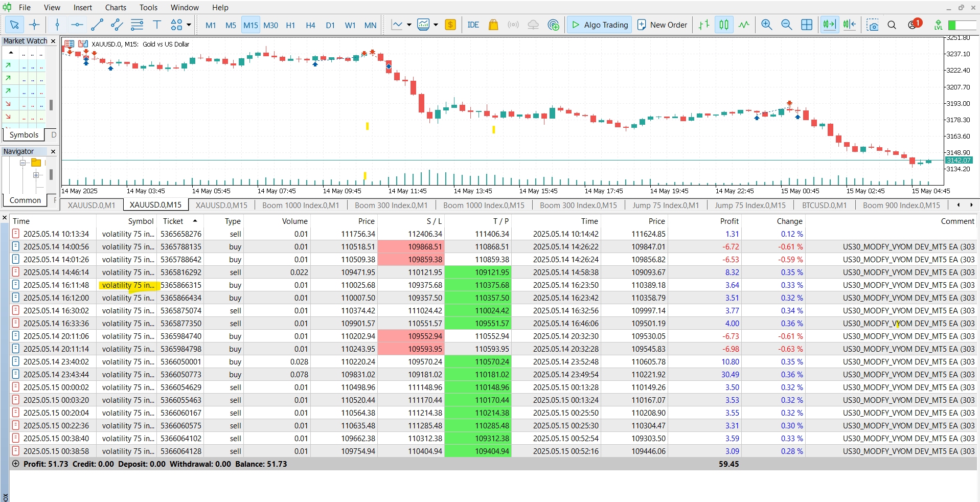Take a chart screenshot with camera icon
This screenshot has height=502, width=980.
tap(873, 25)
